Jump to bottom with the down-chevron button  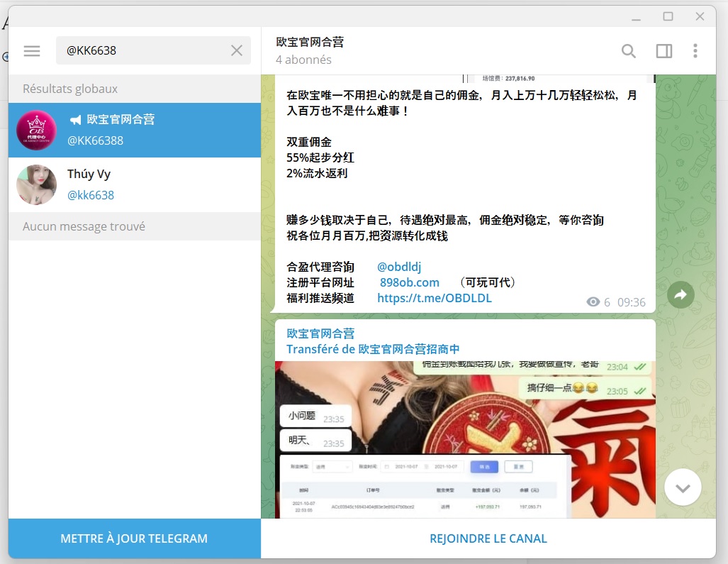pyautogui.click(x=683, y=487)
